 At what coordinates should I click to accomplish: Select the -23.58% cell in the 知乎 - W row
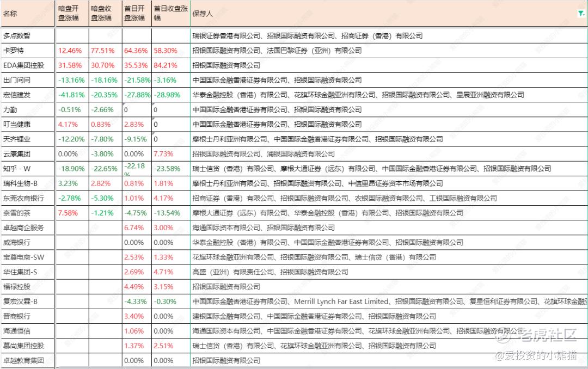(171, 169)
